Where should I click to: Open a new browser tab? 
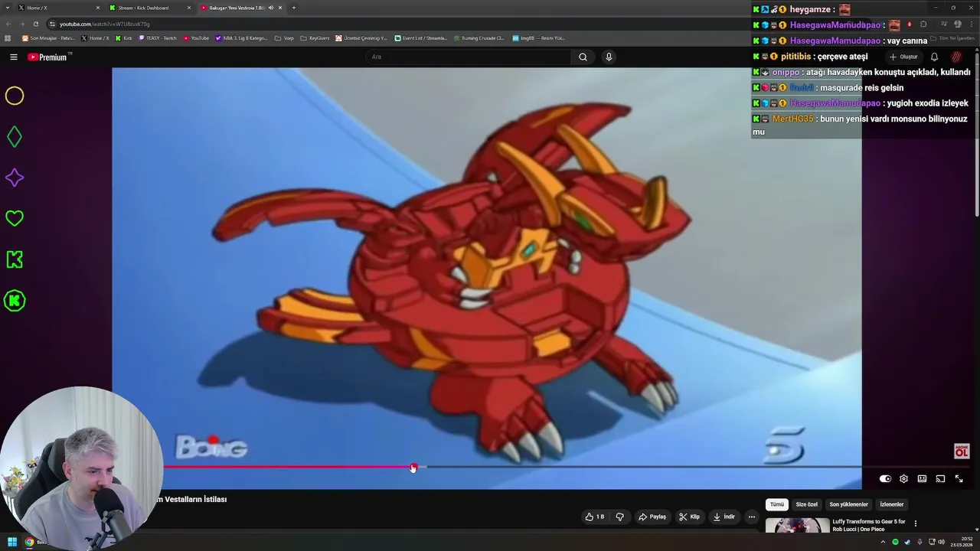click(x=293, y=8)
